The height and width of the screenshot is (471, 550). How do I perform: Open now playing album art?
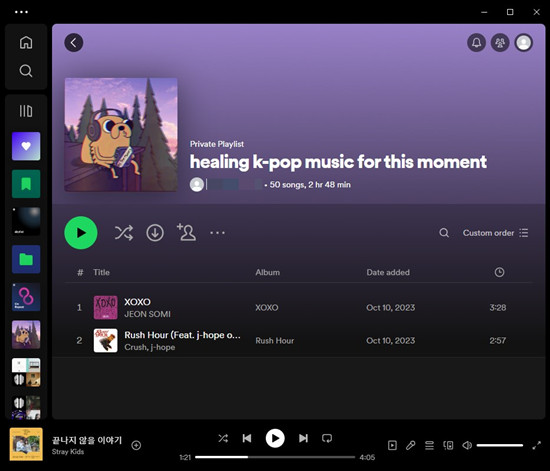point(26,444)
